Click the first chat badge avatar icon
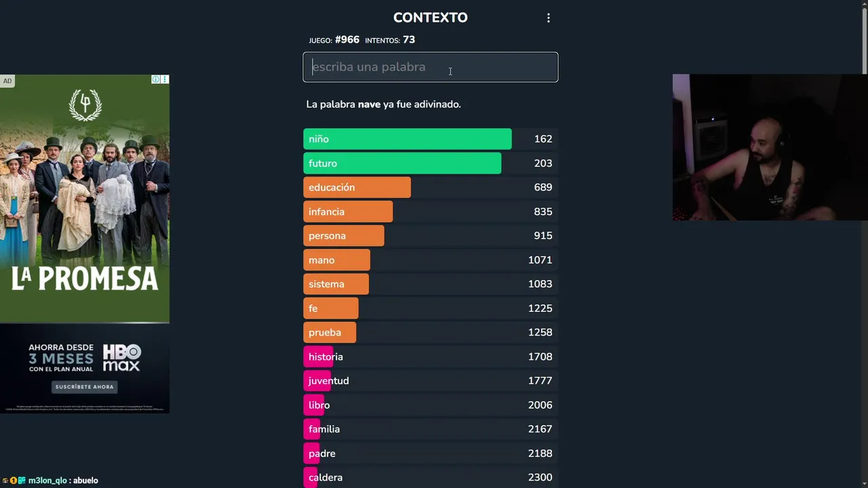The width and height of the screenshot is (868, 488). point(5,481)
